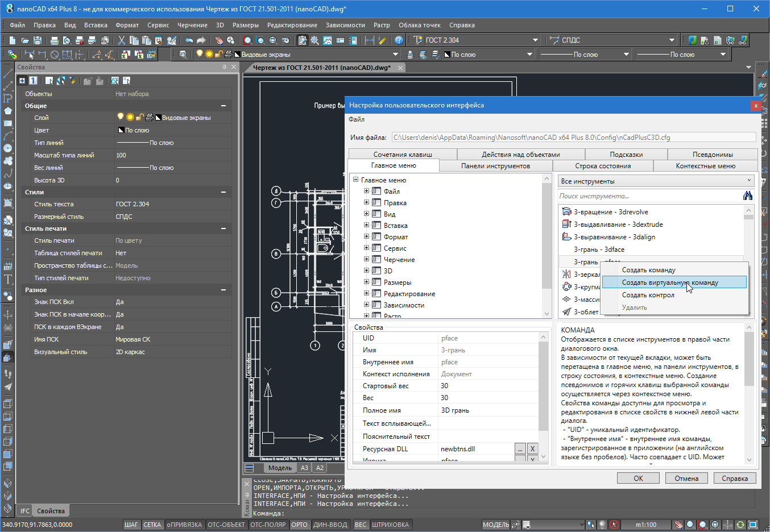Open the color По слою swatch dropdown
The width and height of the screenshot is (770, 532).
click(x=529, y=55)
